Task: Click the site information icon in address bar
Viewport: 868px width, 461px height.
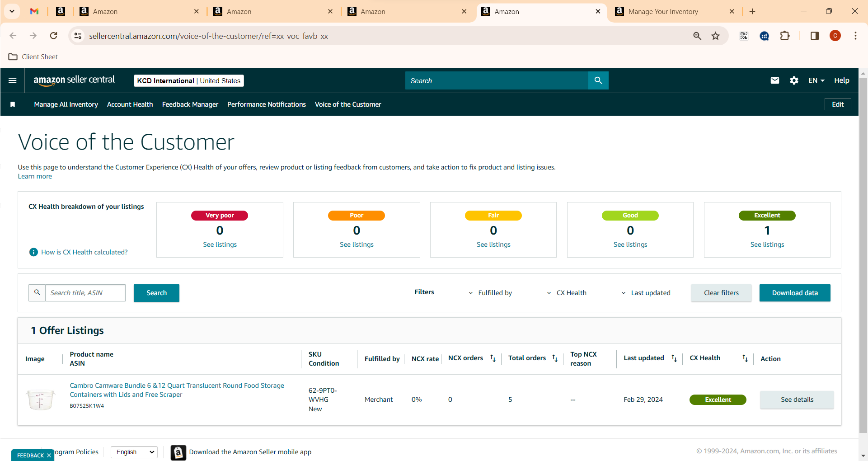Action: coord(78,36)
